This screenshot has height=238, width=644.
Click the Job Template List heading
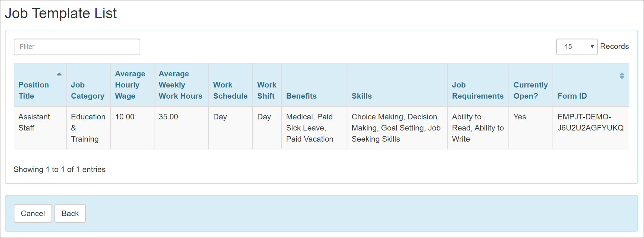tap(61, 13)
